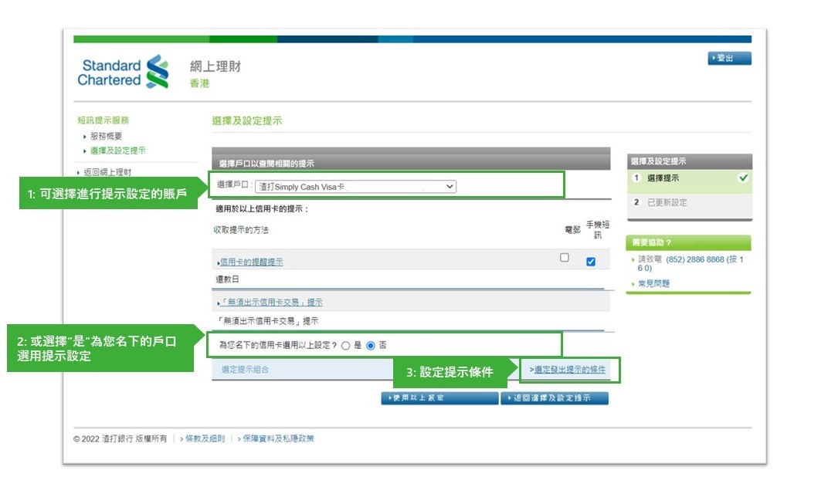The image size is (828, 504).
Task: Click the green checkmark beside 選擇提示
Action: [x=745, y=179]
